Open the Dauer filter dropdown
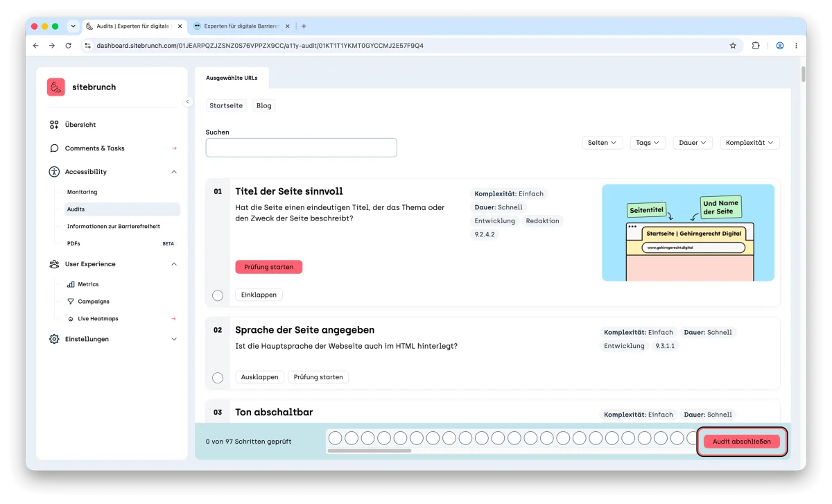Screen dimensions: 832x504 693,143
